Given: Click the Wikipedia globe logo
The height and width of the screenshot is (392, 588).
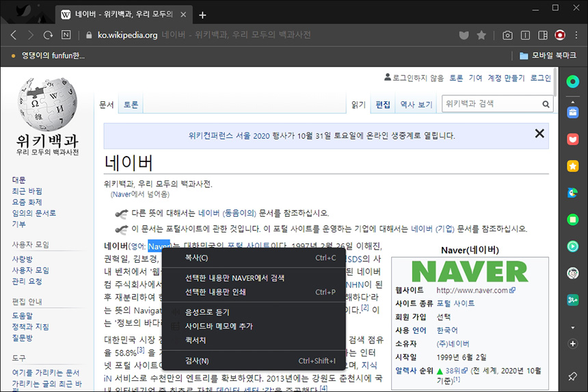Looking at the screenshot, I should 48,104.
